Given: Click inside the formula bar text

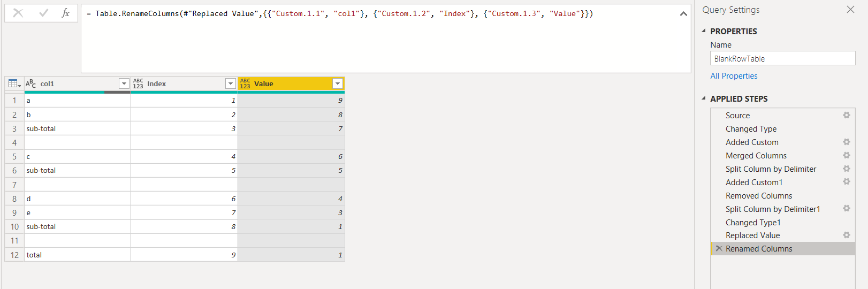Looking at the screenshot, I should coord(386,39).
